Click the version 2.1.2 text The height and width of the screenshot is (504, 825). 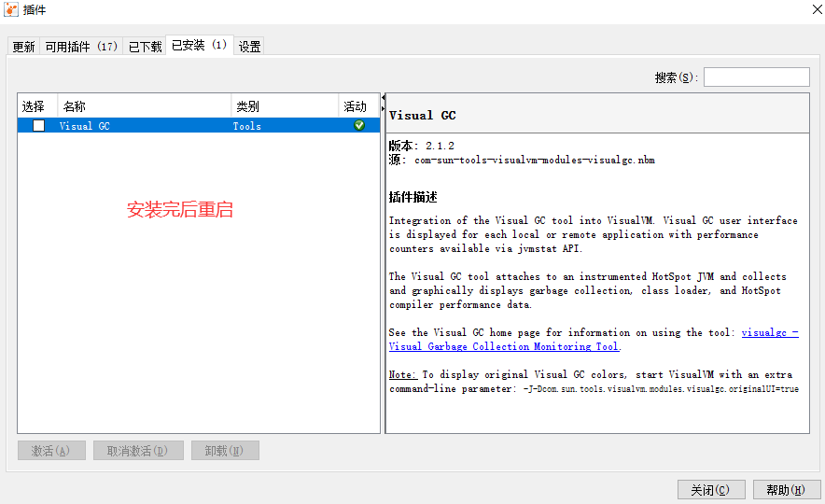(x=440, y=146)
